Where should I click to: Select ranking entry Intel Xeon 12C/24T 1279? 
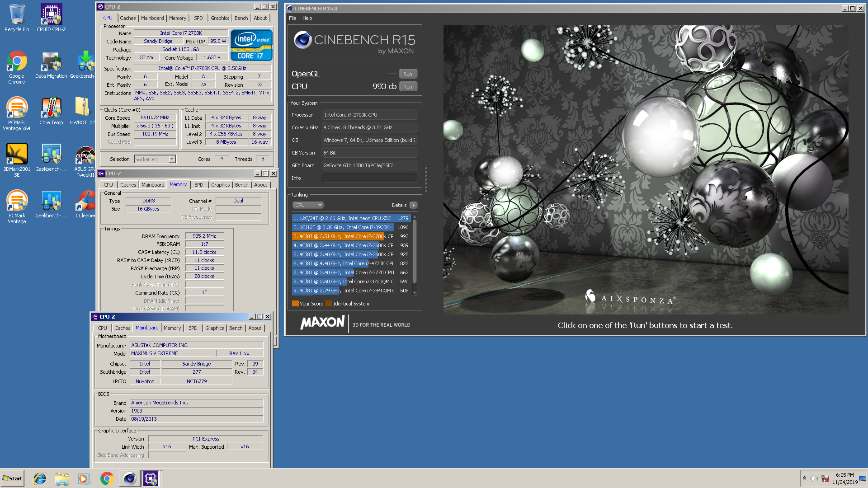351,218
